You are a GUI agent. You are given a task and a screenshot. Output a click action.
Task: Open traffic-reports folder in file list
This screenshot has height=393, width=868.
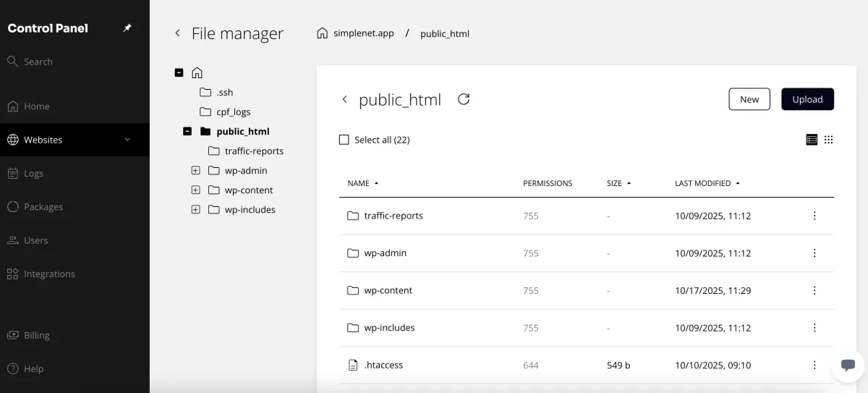(x=393, y=216)
